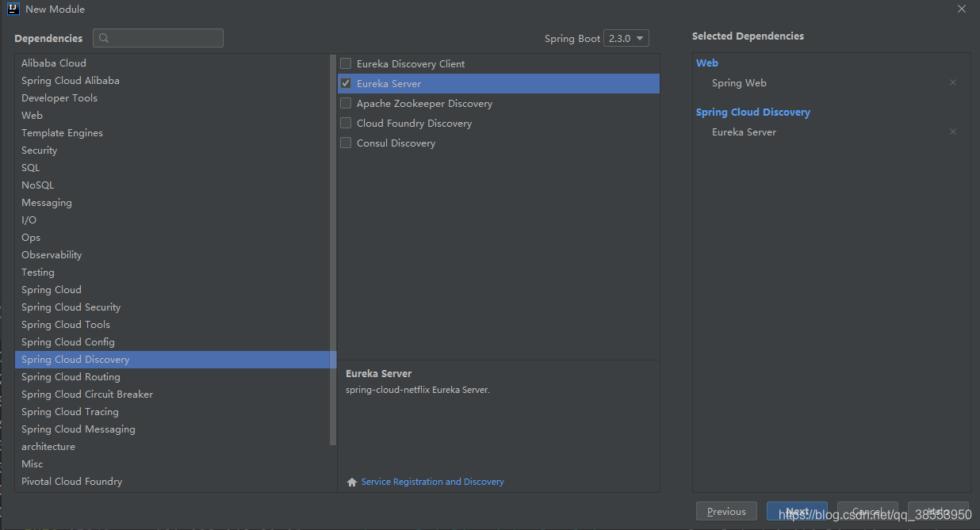This screenshot has width=980, height=530.
Task: Click the Next button
Action: tap(797, 511)
